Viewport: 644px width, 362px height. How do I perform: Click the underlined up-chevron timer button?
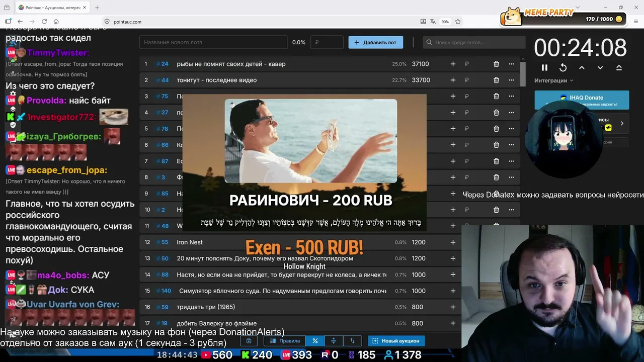[619, 67]
